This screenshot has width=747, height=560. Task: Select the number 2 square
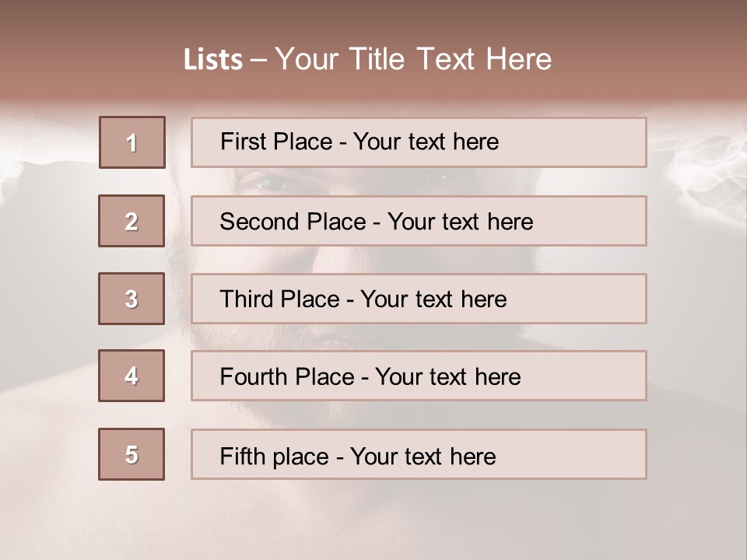132,221
